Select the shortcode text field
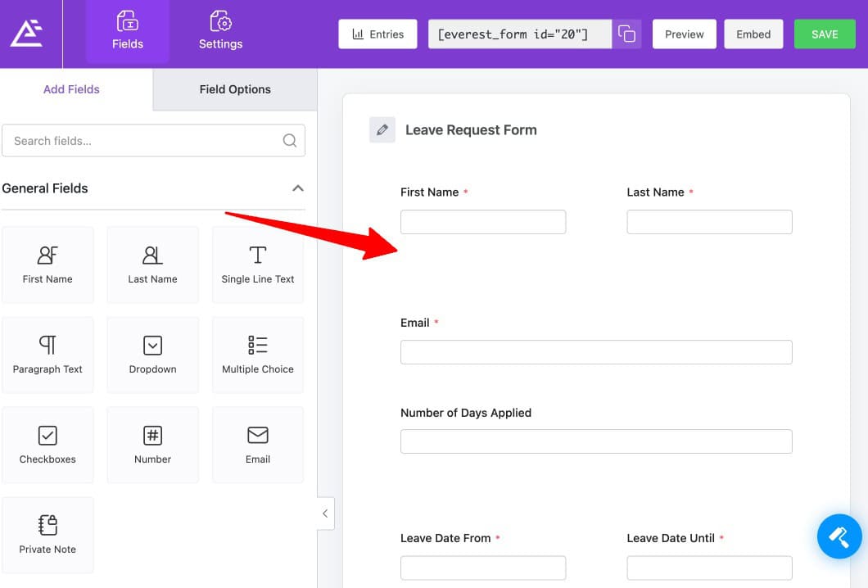Viewport: 868px width, 588px height. 520,34
